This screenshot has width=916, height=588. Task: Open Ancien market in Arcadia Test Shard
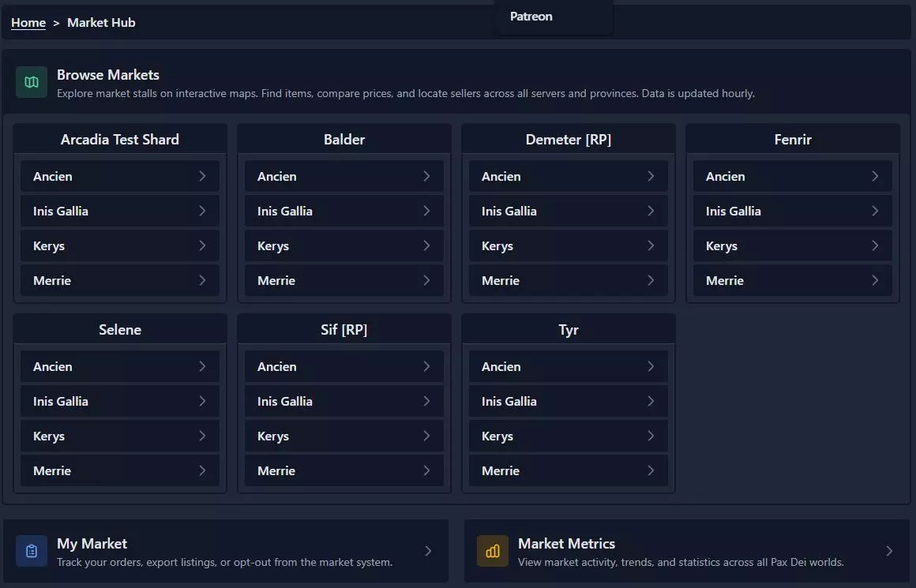(53, 176)
